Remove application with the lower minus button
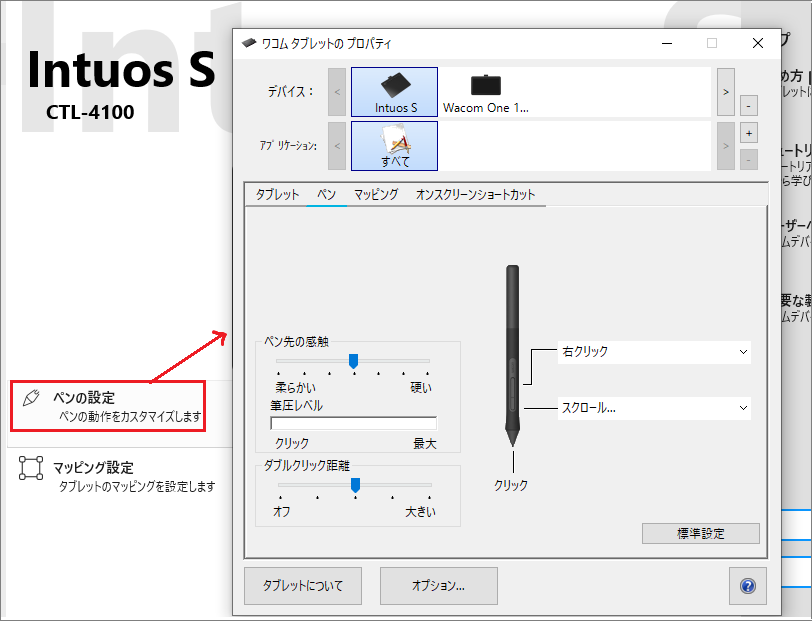This screenshot has height=622, width=812. 748,160
